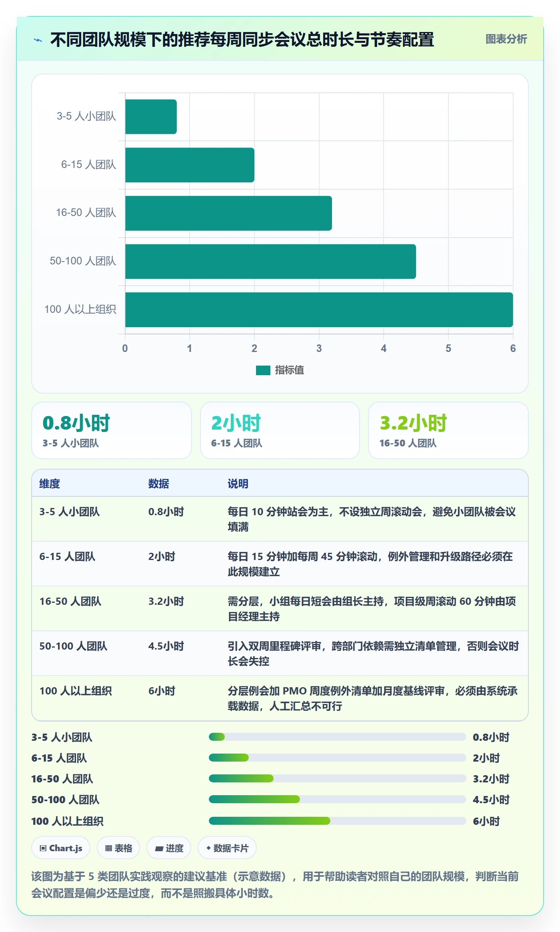Open the 数据卡片 tag chip
The height and width of the screenshot is (932, 560).
click(x=227, y=848)
